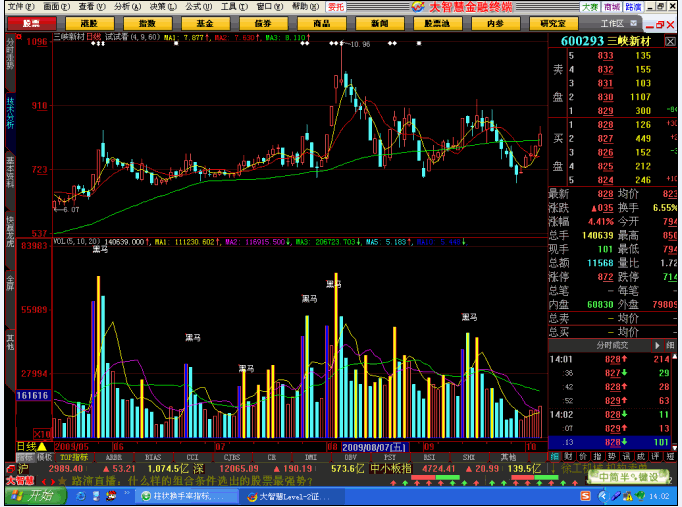
Task: Click the 大智慧 logo in ticker bar
Action: (20, 481)
